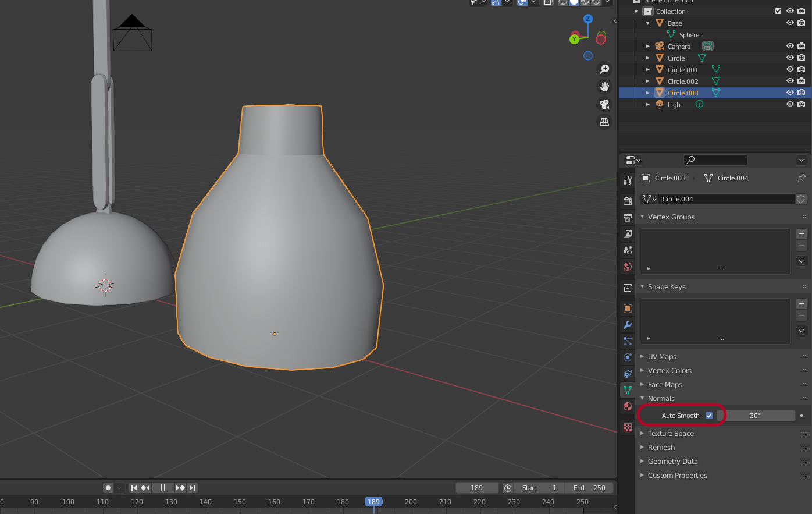Image resolution: width=812 pixels, height=514 pixels.
Task: Open the Physics properties tab
Action: pyautogui.click(x=628, y=357)
